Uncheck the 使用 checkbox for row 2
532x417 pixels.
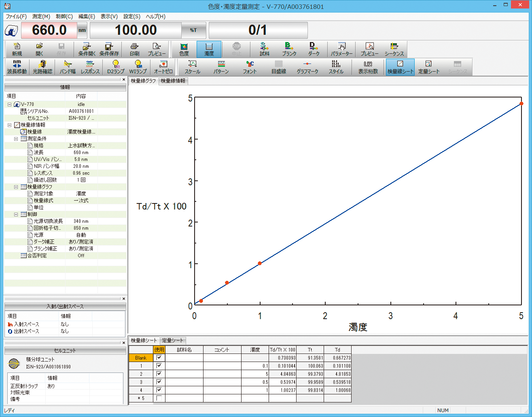tap(159, 374)
